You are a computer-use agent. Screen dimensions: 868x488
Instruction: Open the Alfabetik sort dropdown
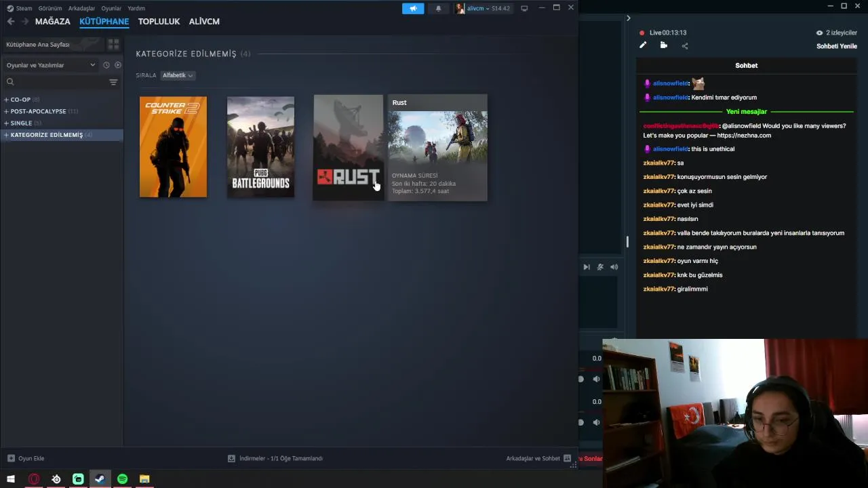178,75
